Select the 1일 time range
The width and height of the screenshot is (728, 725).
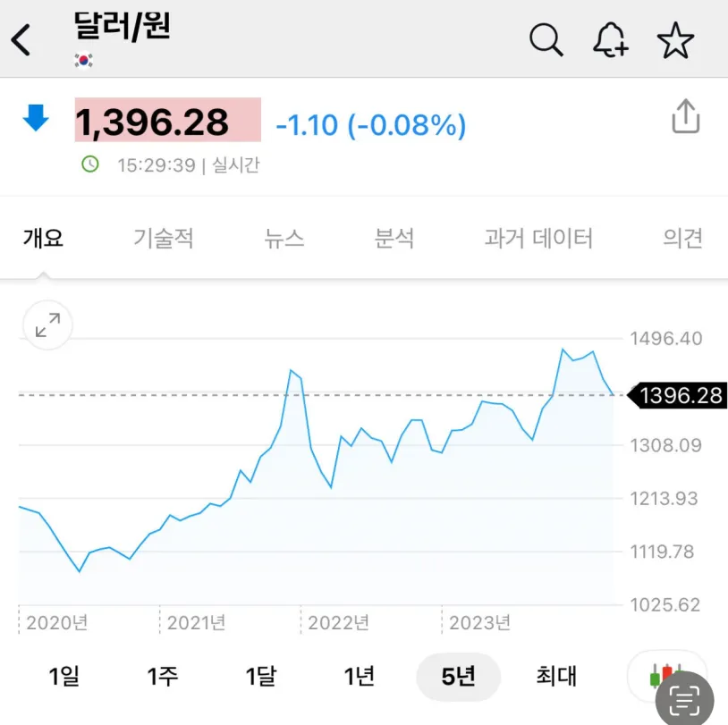(63, 676)
